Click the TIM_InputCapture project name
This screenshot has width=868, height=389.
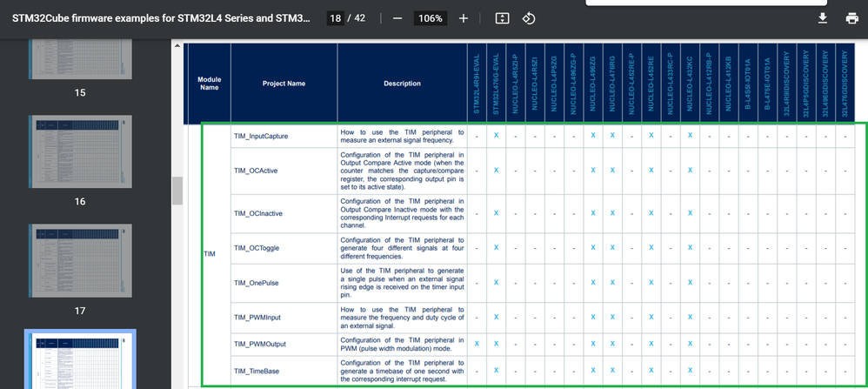(x=261, y=136)
